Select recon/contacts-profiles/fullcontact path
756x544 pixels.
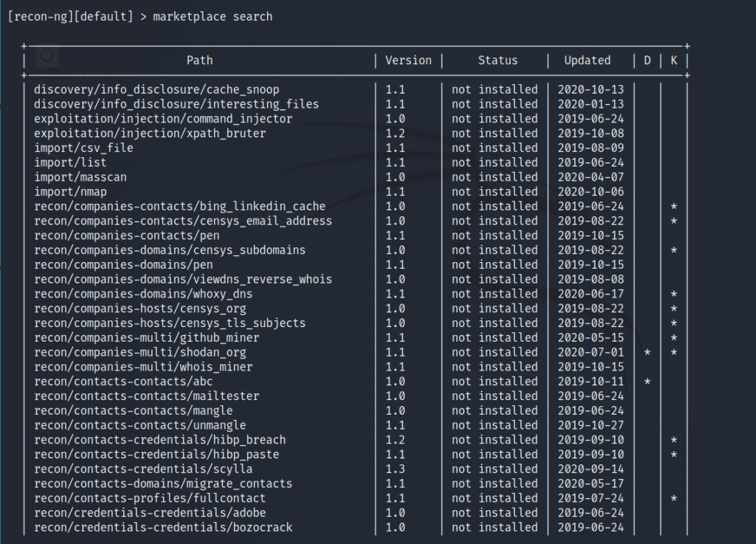(149, 498)
